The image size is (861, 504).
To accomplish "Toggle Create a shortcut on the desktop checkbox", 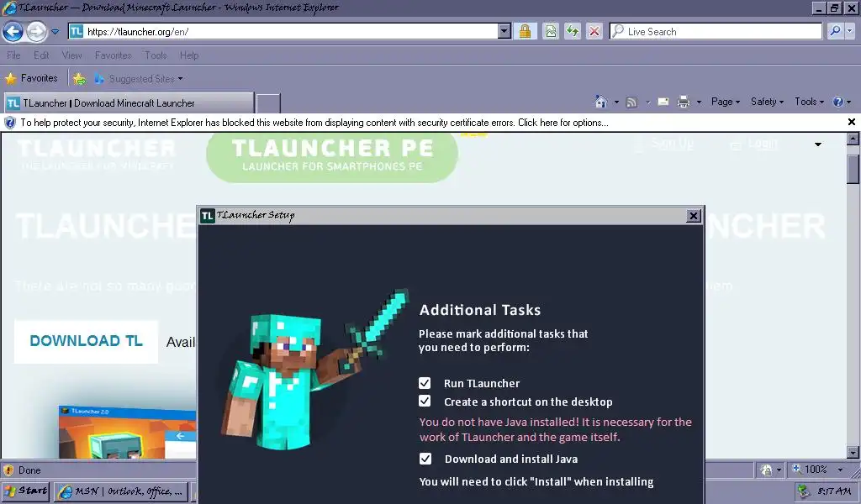I will [425, 401].
